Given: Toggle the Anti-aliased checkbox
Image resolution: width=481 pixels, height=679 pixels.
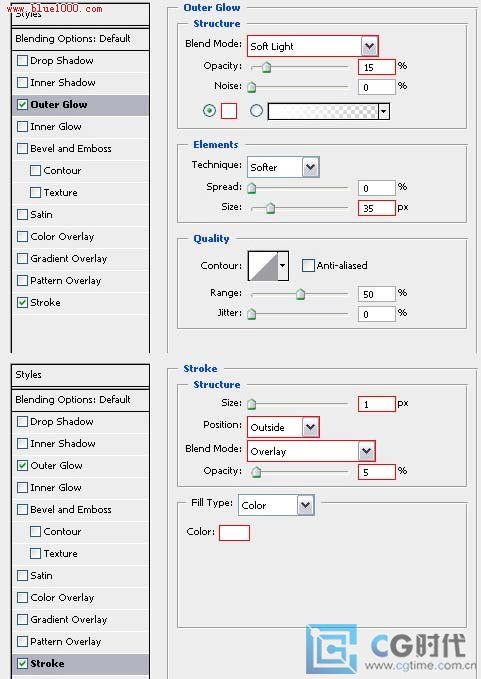Looking at the screenshot, I should 308,265.
